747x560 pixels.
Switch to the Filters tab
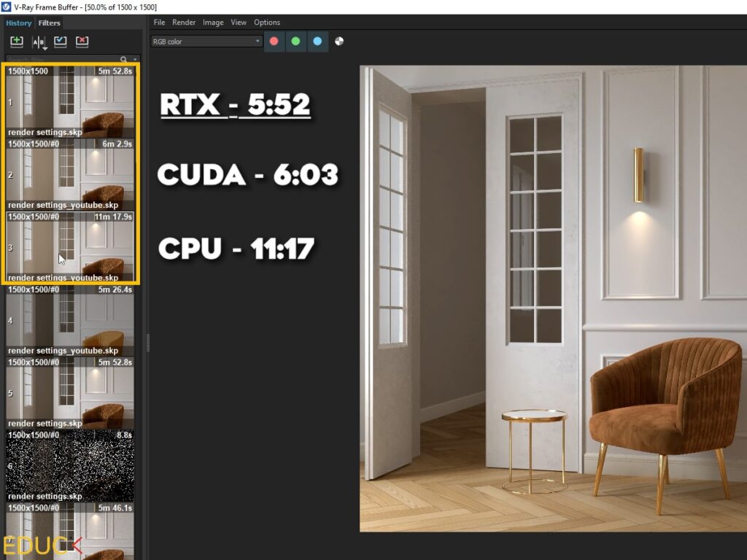[x=50, y=23]
